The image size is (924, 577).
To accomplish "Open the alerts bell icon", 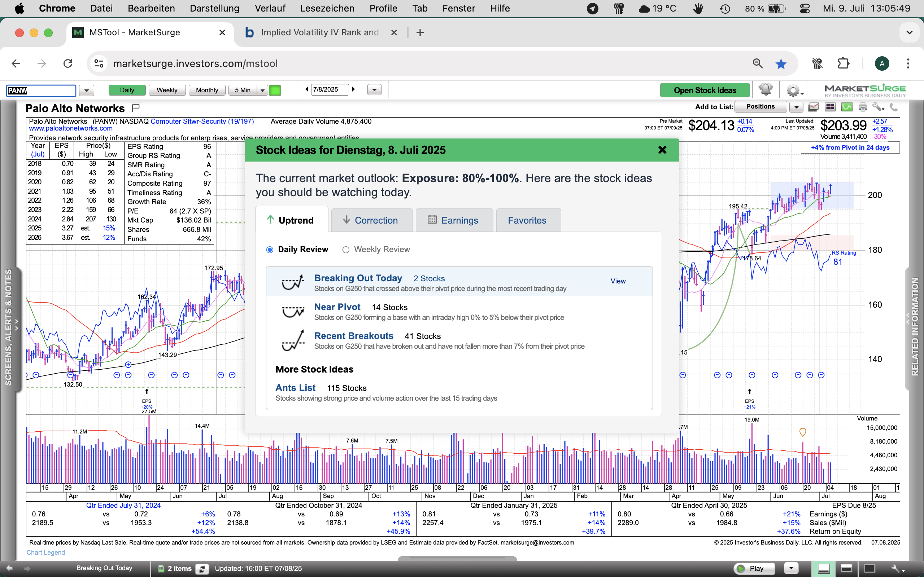I will tap(765, 90).
